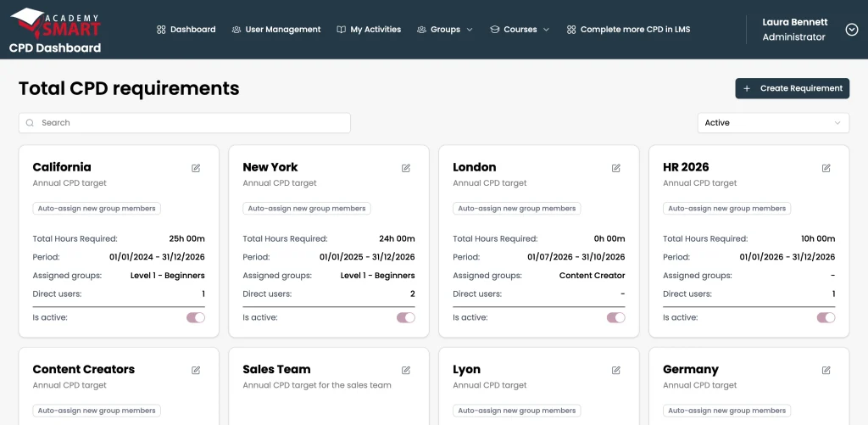Open the London card title
This screenshot has height=425, width=868.
(x=475, y=167)
